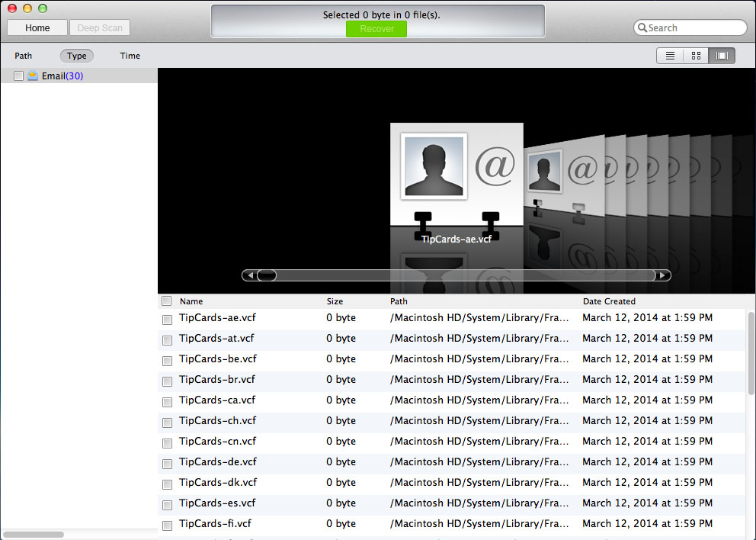Select the TipCards-ae.vcf file name

tap(217, 317)
